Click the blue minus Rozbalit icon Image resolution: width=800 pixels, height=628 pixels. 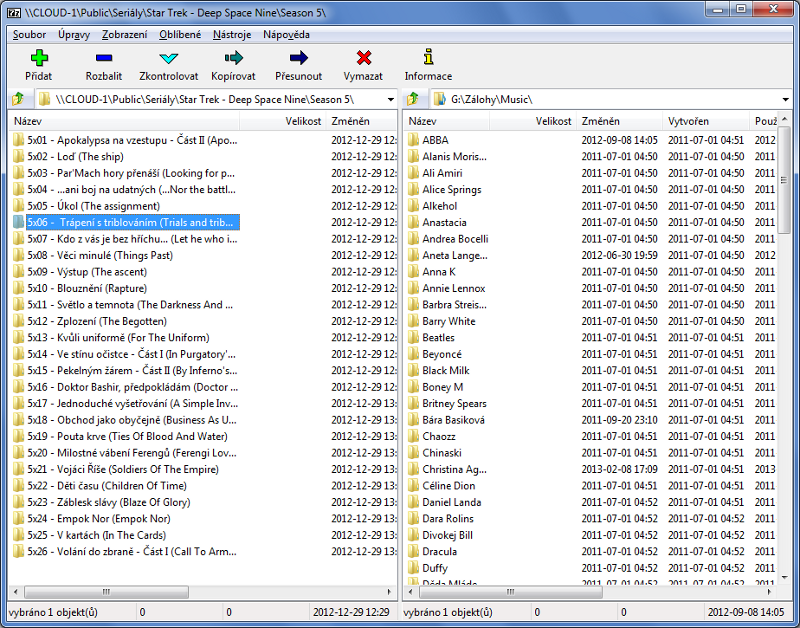tap(104, 59)
